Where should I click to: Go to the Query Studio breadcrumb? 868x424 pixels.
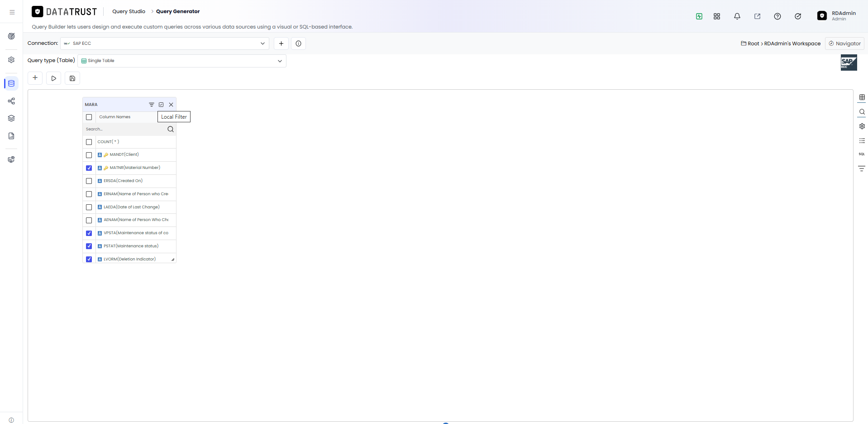(129, 11)
